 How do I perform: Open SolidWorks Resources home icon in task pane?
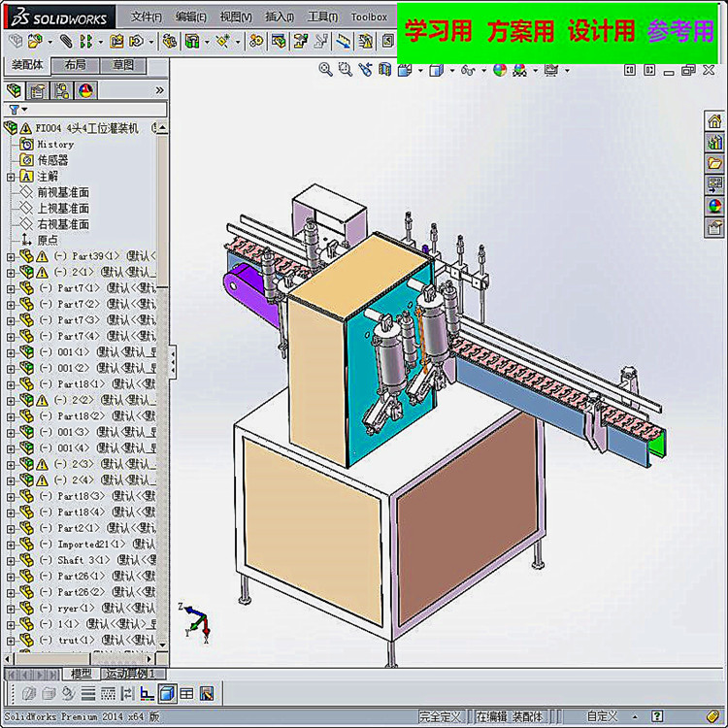pyautogui.click(x=714, y=121)
